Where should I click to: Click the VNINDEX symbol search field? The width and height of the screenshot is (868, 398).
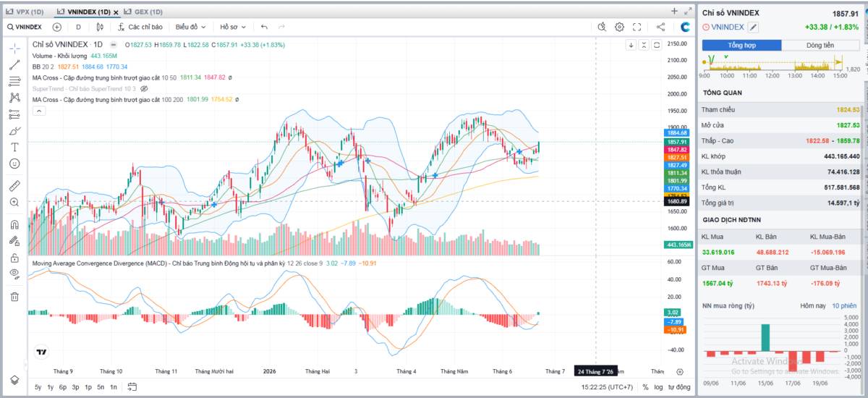pos(25,27)
